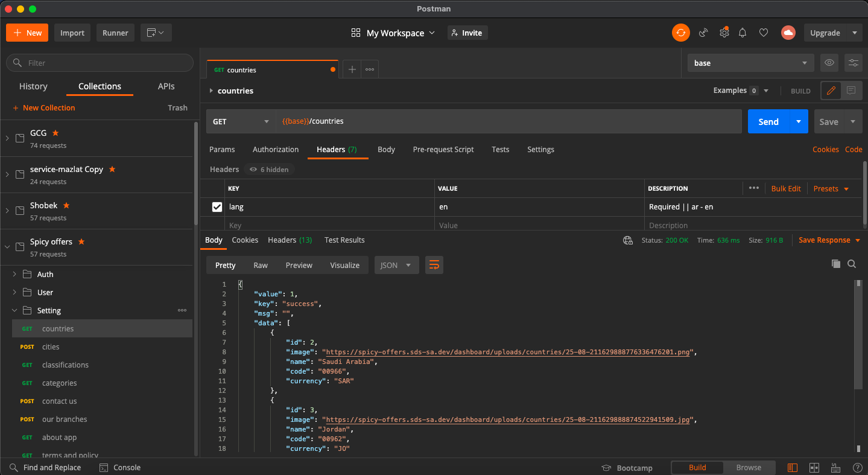The height and width of the screenshot is (475, 868).
Task: Open tab options three-dot menu
Action: (370, 69)
